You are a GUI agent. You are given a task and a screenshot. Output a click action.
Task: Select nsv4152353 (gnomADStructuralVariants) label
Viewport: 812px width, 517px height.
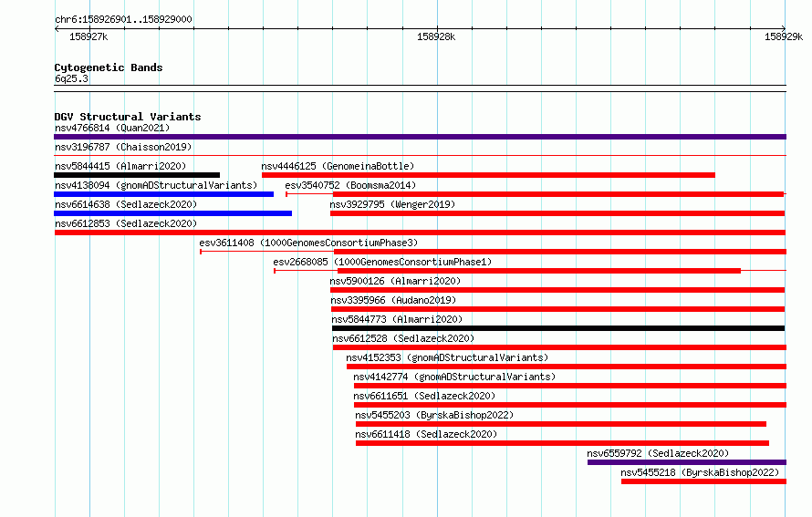click(x=447, y=357)
